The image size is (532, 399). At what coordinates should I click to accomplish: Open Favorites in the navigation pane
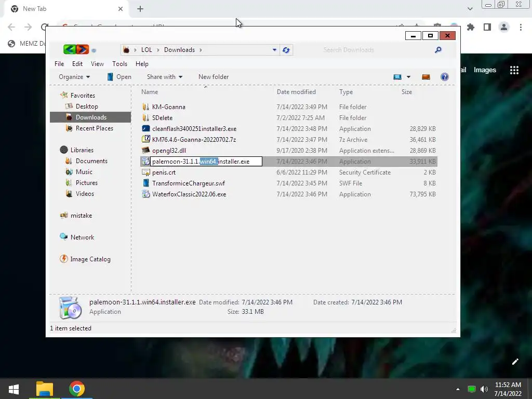(83, 96)
